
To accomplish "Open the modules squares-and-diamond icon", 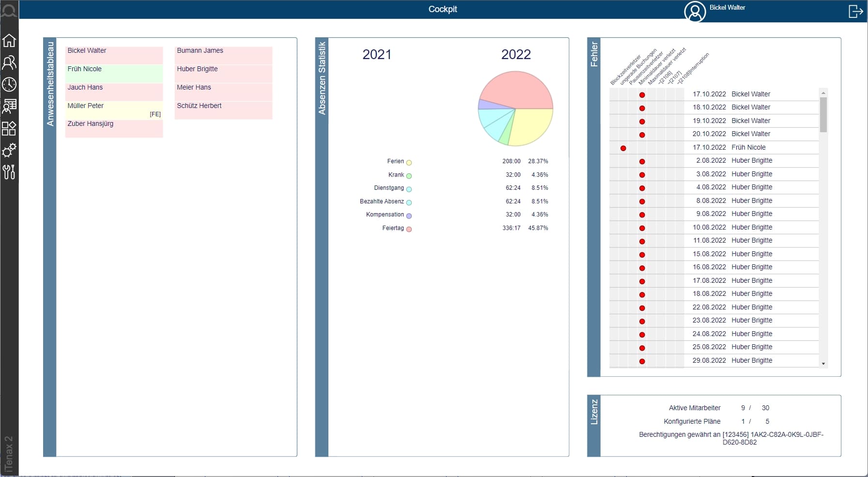I will tap(9, 128).
